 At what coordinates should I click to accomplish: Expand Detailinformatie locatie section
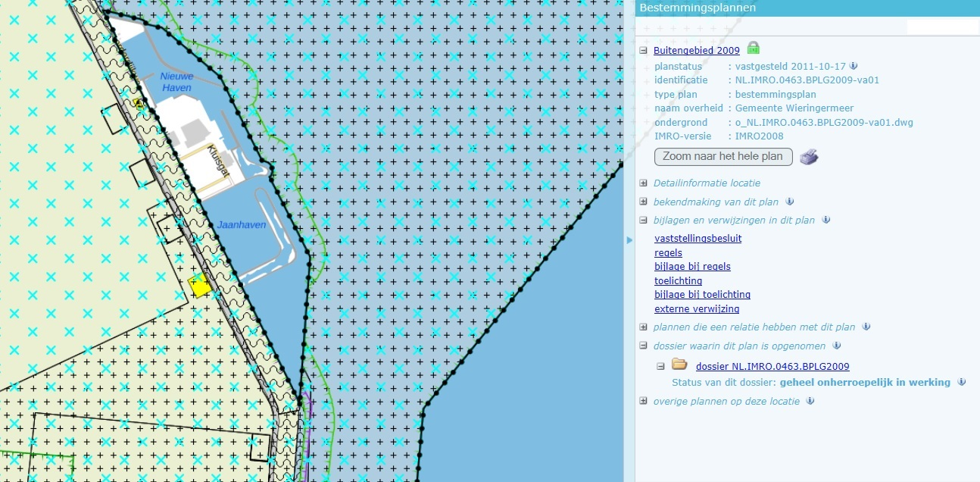[643, 183]
